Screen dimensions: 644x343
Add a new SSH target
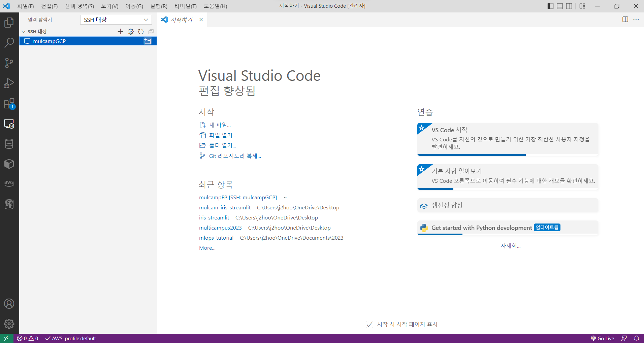[x=121, y=31]
